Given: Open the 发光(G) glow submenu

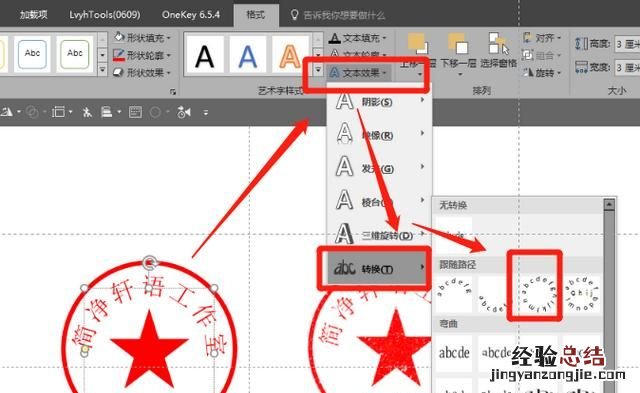Looking at the screenshot, I should pyautogui.click(x=380, y=168).
